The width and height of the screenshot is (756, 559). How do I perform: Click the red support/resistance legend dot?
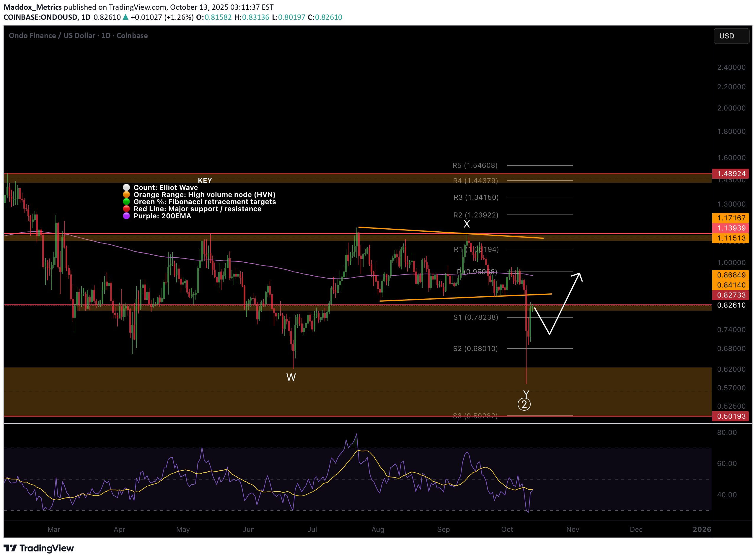click(x=126, y=209)
